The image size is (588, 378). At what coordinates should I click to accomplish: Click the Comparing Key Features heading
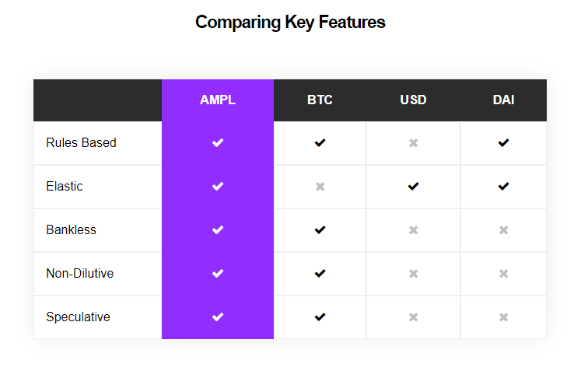coord(290,22)
